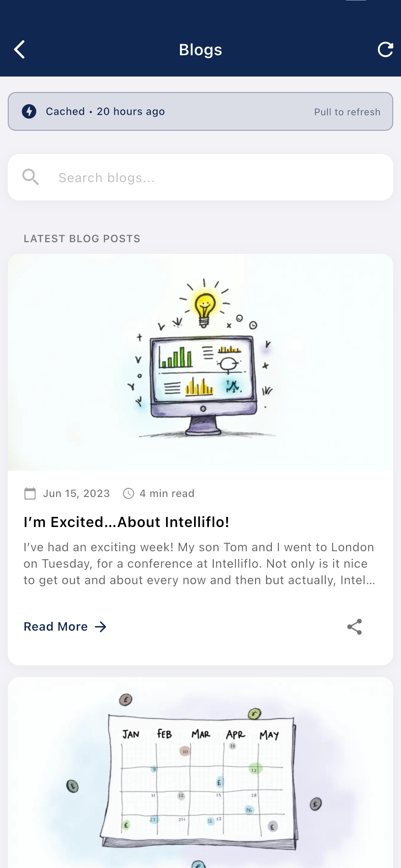Tap the blog excerpt preview text

[x=199, y=563]
